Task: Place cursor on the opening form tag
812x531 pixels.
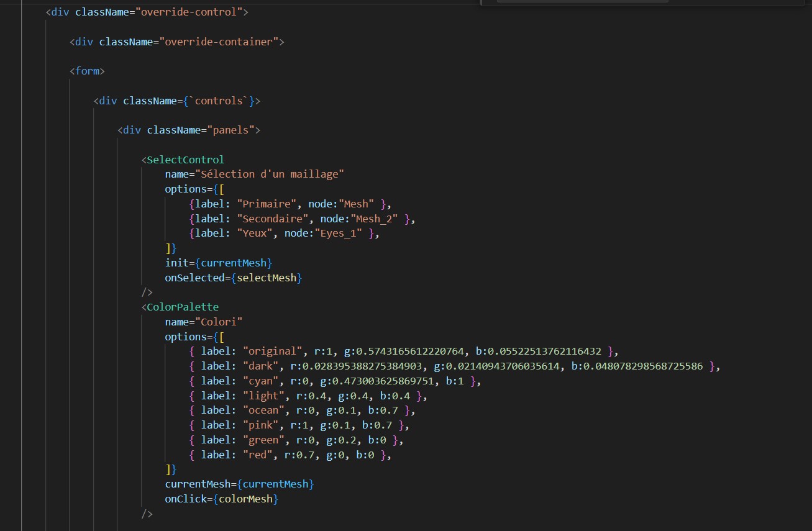Action: click(x=87, y=71)
